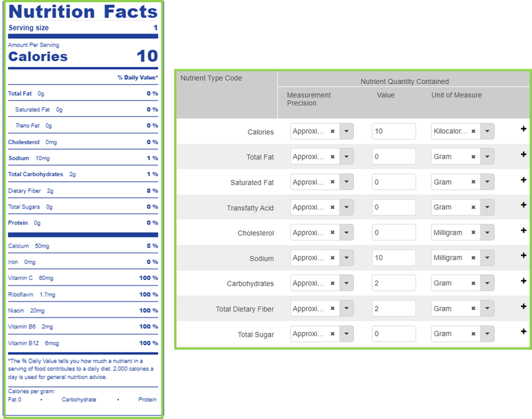
Task: Select the Transfatty Acid value field
Action: [394, 207]
